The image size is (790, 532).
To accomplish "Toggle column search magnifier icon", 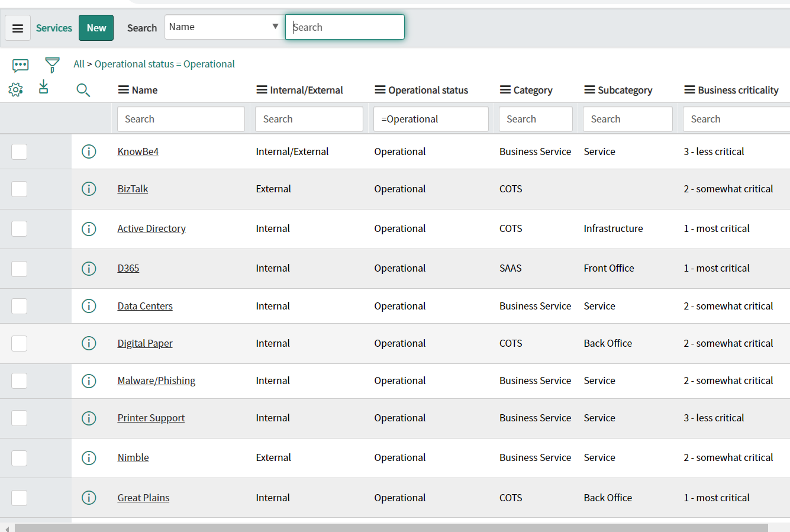I will pyautogui.click(x=83, y=90).
